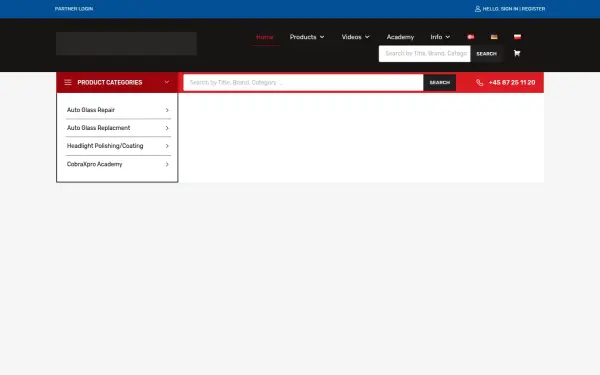Click the Search button in black header
Screen dimensions: 600x375
click(486, 54)
